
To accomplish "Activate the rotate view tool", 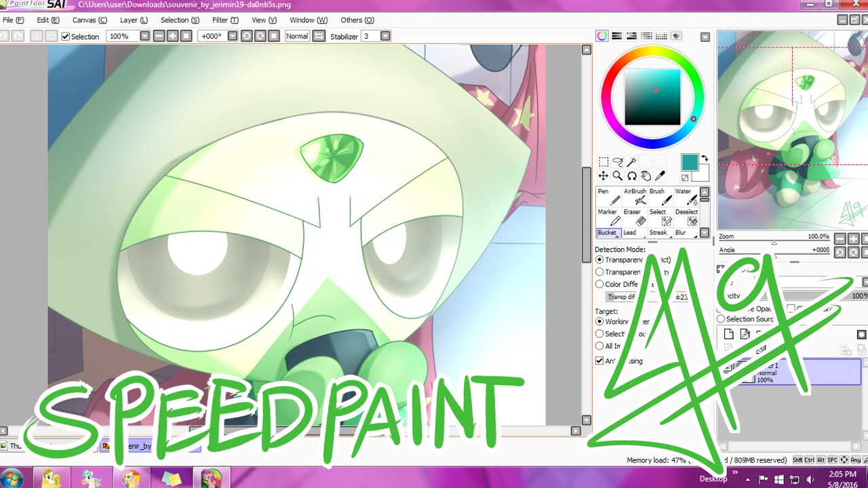I will click(x=632, y=176).
